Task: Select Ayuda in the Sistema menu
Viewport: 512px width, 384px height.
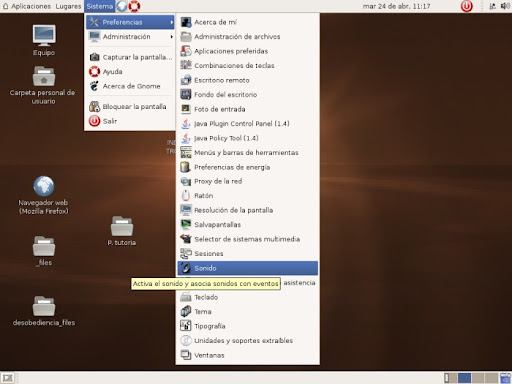Action: coord(130,71)
